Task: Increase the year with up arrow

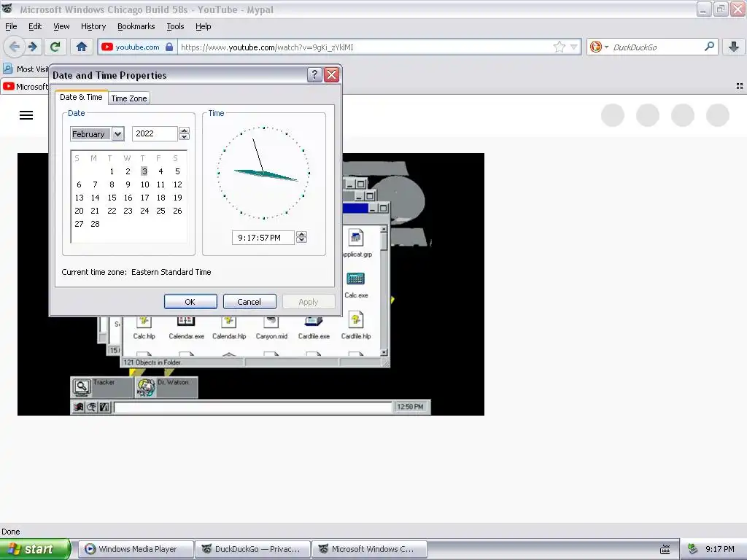Action: [x=185, y=131]
